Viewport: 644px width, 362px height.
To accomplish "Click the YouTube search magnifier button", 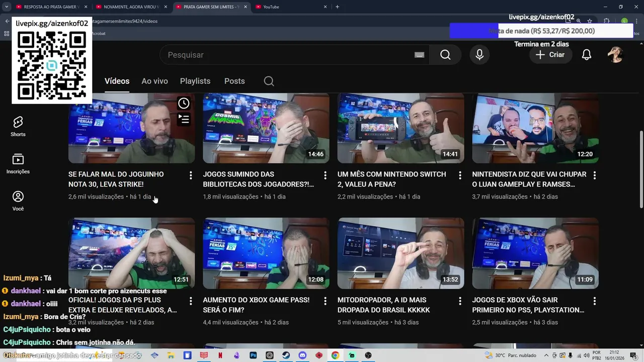I will point(445,55).
